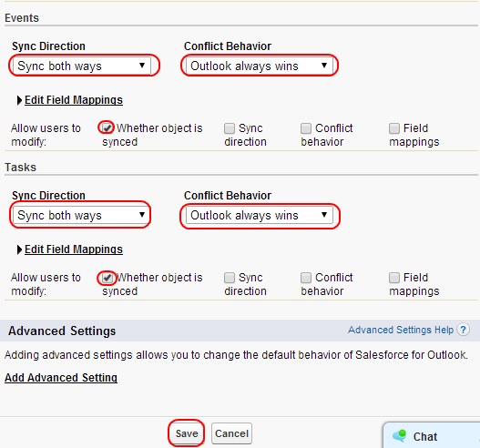Open Events Sync Direction dropdown

82,66
